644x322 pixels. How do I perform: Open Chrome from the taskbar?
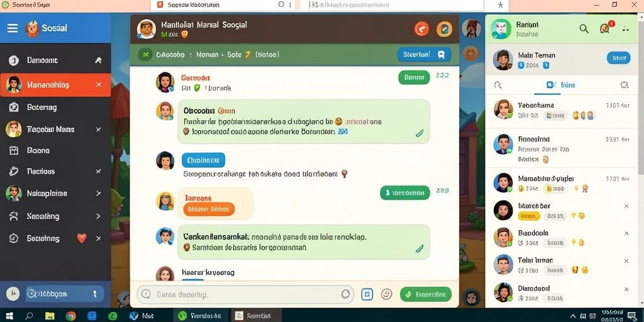coord(70,316)
